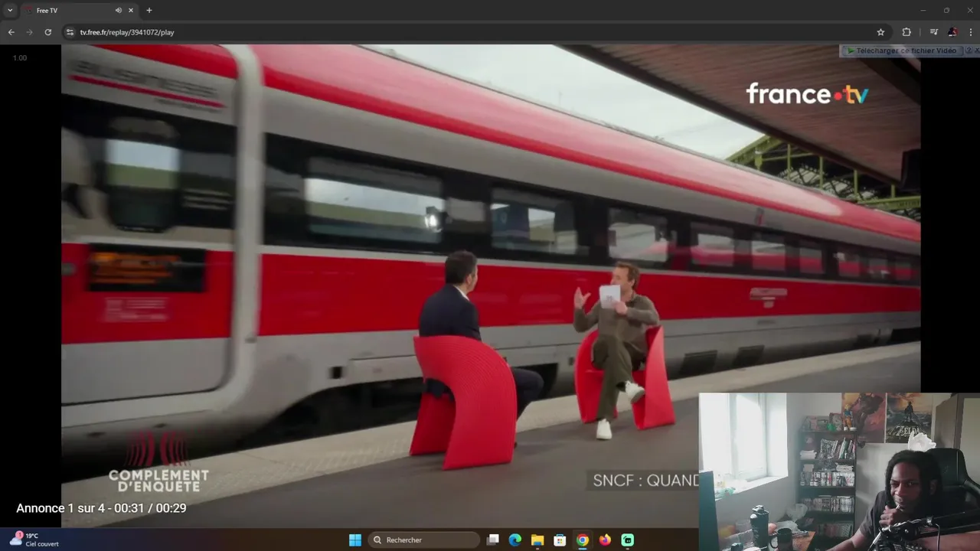The image size is (980, 551).
Task: Open the tab search dropdown arrow
Action: [10, 11]
